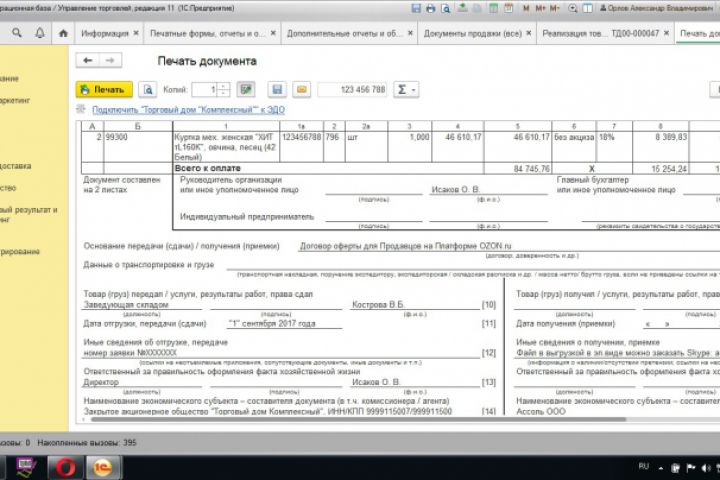Viewport: 720px width, 480px height.
Task: Click Ассоль ООО text
Action: click(541, 412)
